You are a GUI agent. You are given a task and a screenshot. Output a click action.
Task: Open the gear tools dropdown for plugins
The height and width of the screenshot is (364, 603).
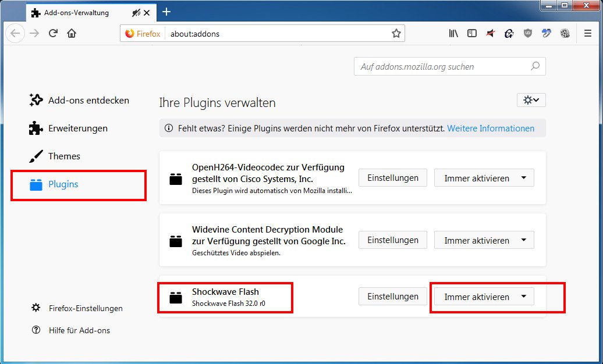tap(531, 100)
